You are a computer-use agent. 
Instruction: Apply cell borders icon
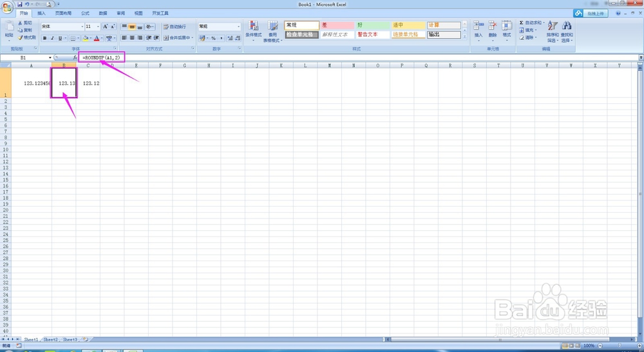tap(73, 38)
